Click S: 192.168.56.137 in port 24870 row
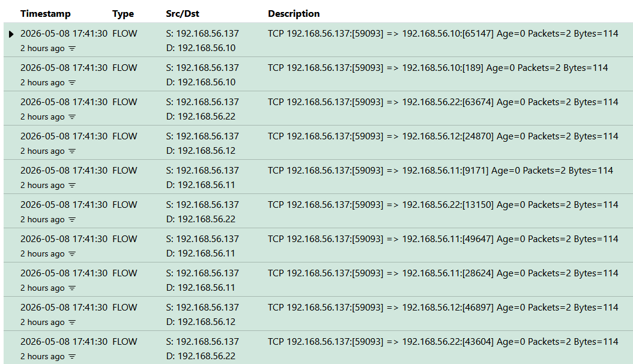Image resolution: width=633 pixels, height=364 pixels. pos(202,136)
